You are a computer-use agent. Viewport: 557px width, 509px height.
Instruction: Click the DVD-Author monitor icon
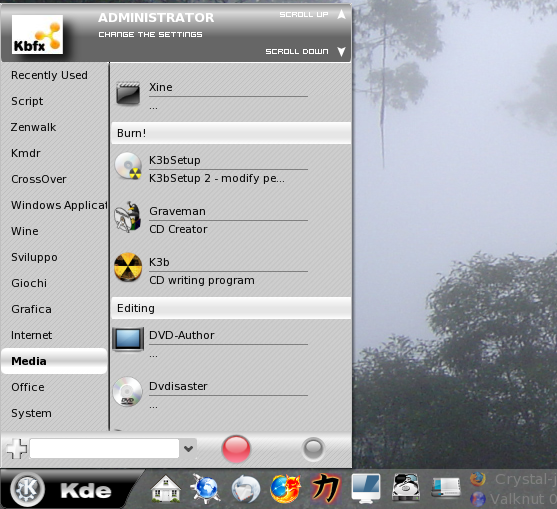pos(128,339)
